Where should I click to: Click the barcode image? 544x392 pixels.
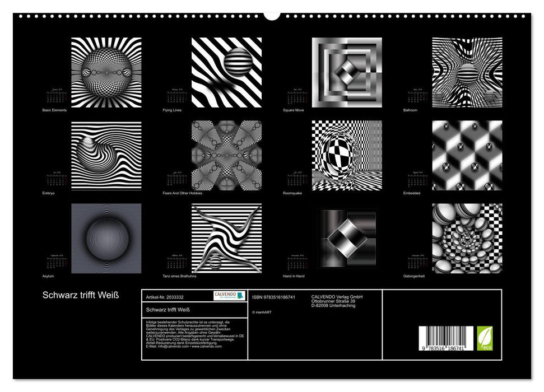pyautogui.click(x=446, y=339)
